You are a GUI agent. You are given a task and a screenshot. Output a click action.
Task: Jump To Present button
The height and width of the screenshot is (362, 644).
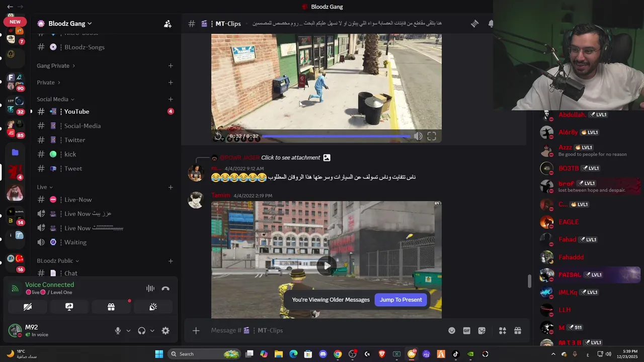(x=401, y=300)
